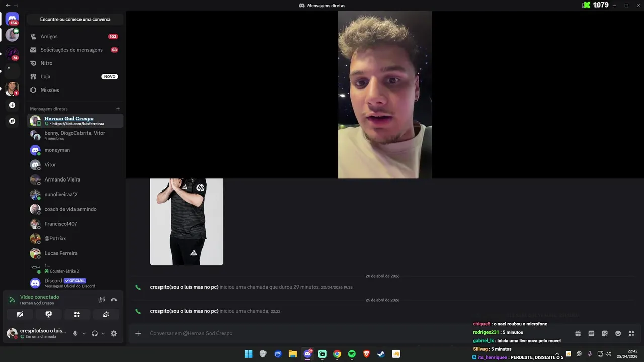
Task: Click the call entry that lasted 29 minutos
Action: pyautogui.click(x=251, y=287)
